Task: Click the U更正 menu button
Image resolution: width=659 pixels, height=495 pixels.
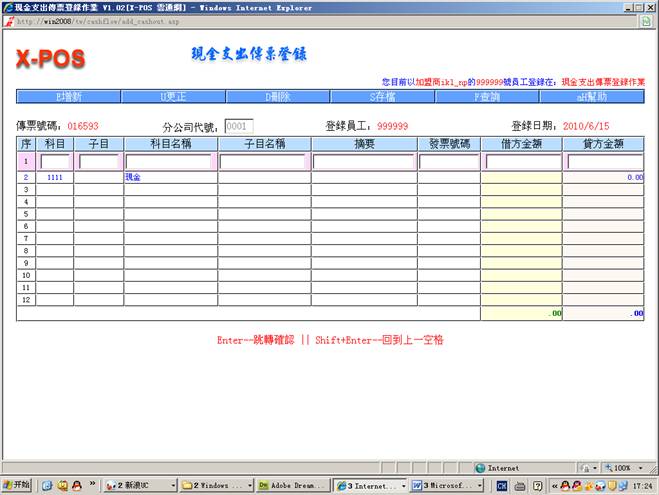Action: [173, 97]
